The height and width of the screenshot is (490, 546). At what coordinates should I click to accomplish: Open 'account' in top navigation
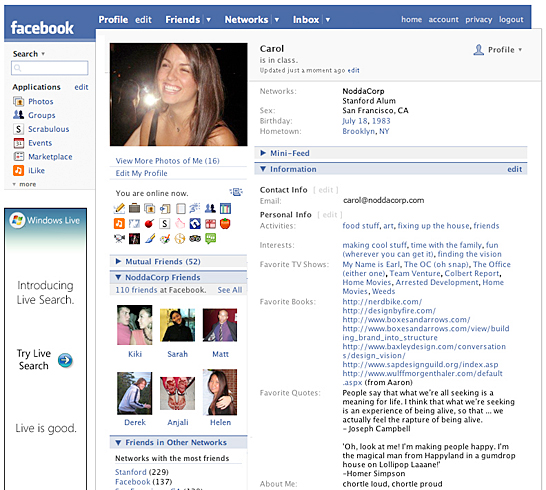click(443, 20)
